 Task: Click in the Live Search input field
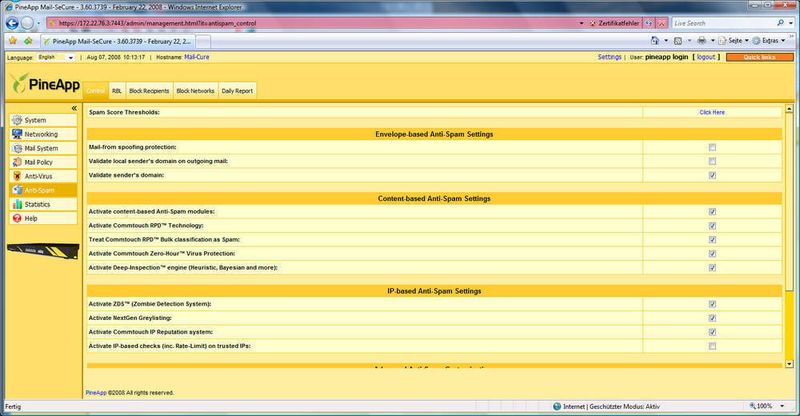[723, 23]
